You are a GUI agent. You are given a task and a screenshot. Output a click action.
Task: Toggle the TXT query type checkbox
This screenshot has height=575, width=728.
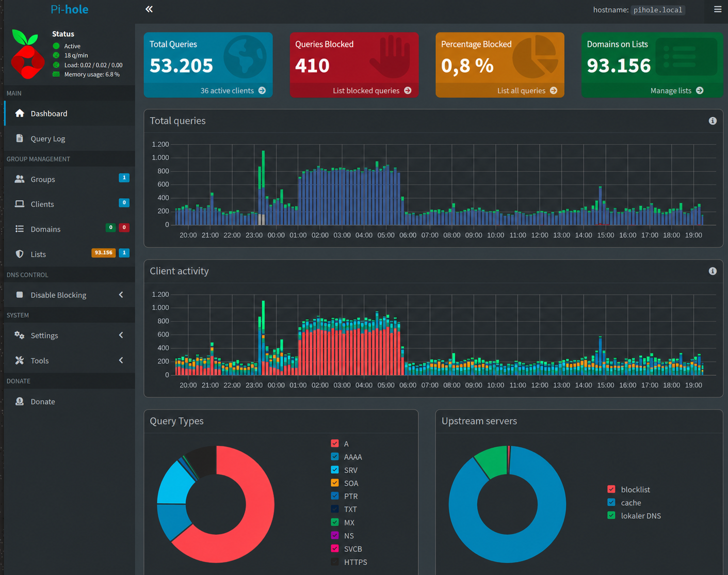pos(335,509)
